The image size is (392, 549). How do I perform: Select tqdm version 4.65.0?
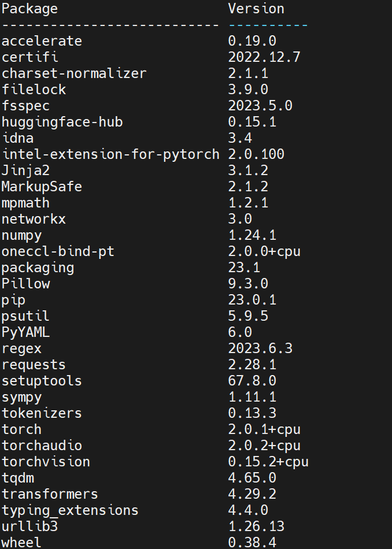tap(252, 477)
